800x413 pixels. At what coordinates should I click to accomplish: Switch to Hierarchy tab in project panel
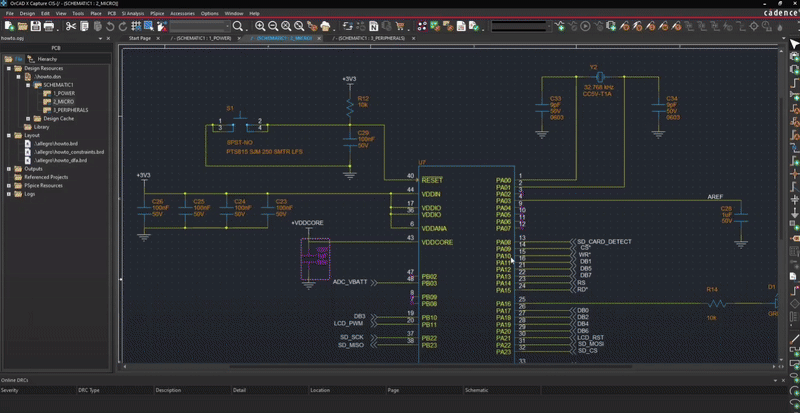click(x=42, y=59)
